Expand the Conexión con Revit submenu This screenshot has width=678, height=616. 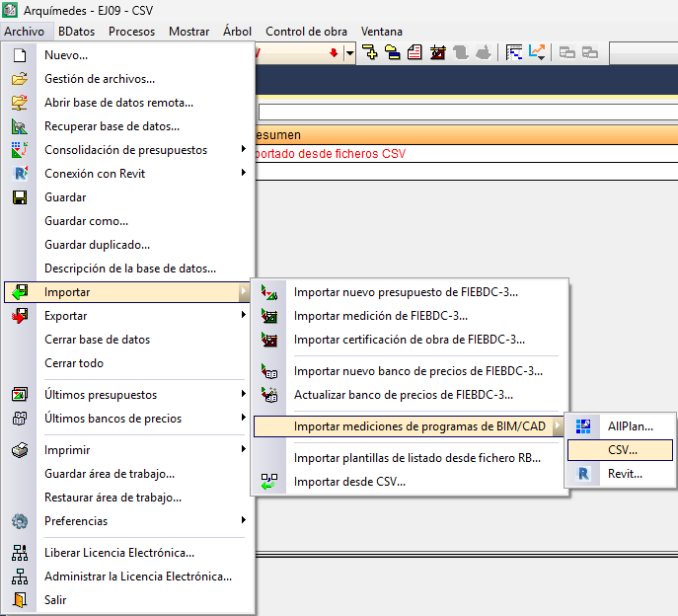click(244, 173)
